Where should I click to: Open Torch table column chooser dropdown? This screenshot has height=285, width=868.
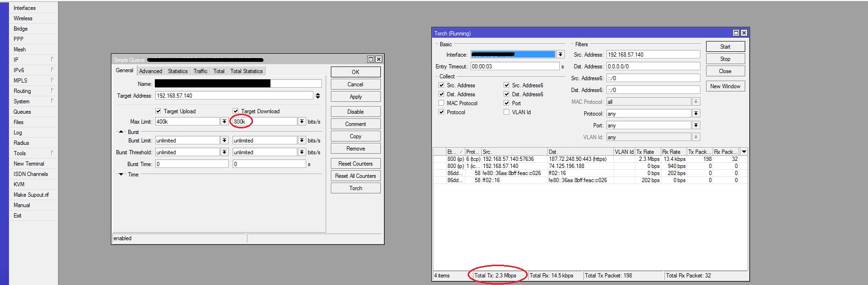pos(744,152)
